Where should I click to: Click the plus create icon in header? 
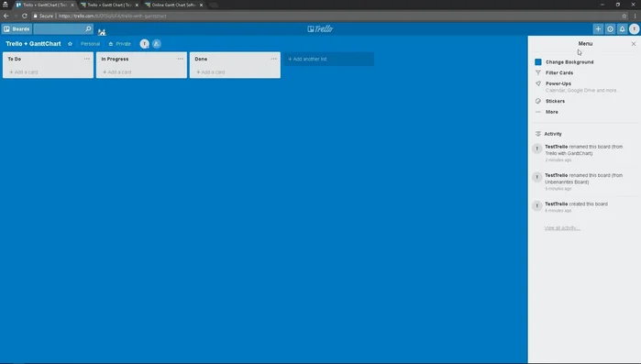pos(598,29)
